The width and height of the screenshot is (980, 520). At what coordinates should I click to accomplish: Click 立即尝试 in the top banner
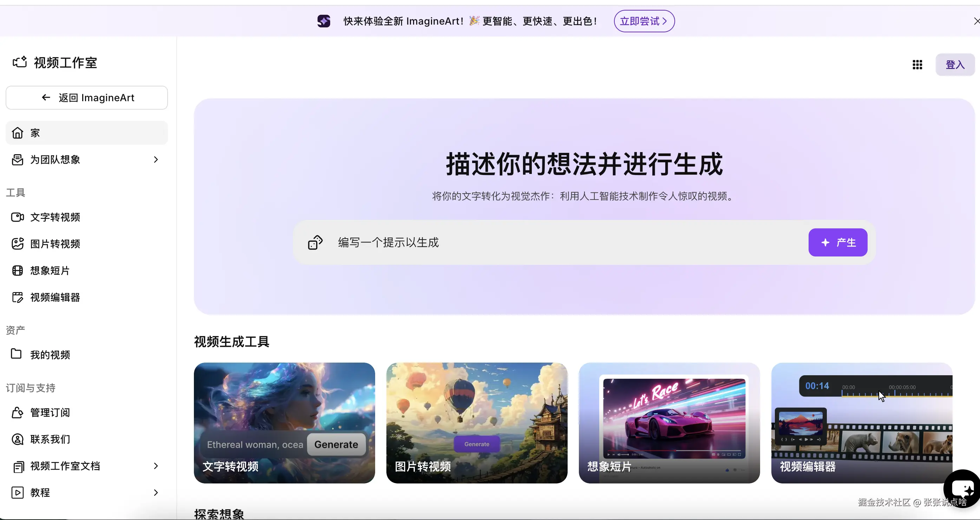click(x=644, y=21)
